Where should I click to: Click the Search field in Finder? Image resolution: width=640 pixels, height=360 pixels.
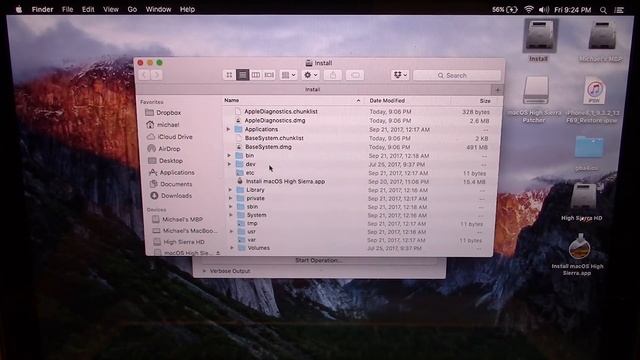[457, 76]
